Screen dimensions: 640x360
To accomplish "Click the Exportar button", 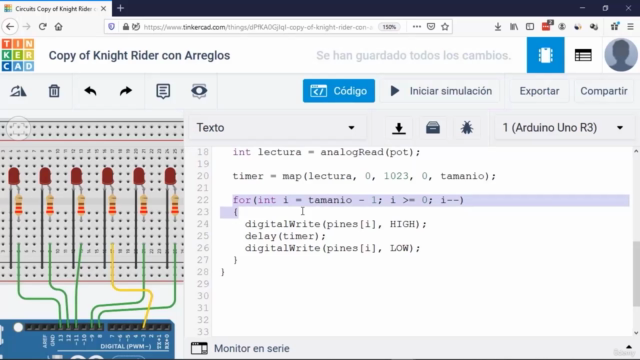I will point(539,91).
